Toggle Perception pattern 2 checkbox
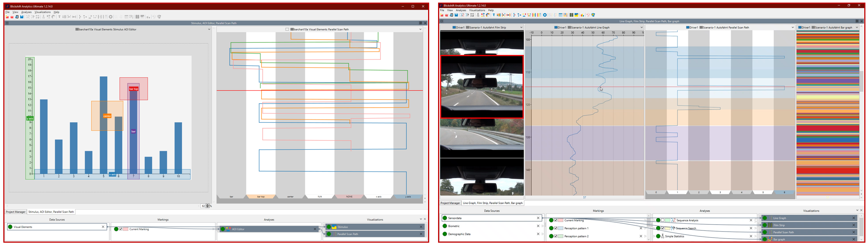868x246 pixels. tap(556, 236)
